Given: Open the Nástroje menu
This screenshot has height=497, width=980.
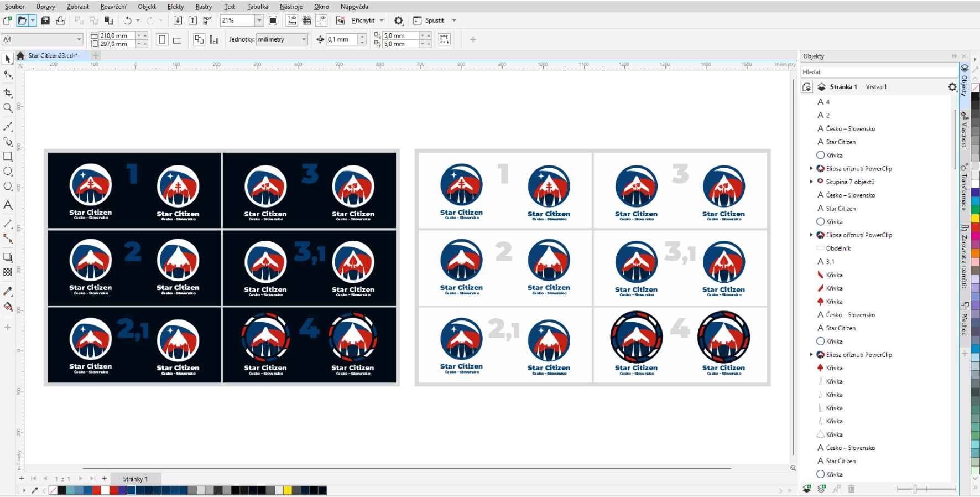Looking at the screenshot, I should point(291,7).
